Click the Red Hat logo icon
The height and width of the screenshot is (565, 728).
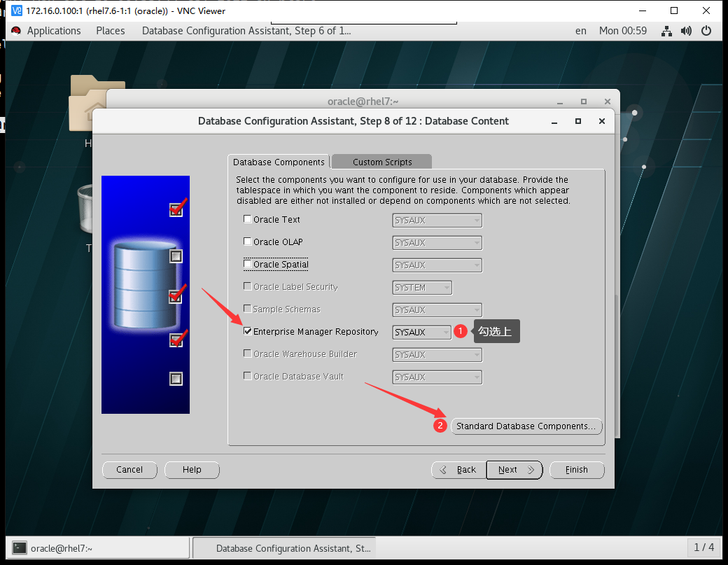click(x=16, y=31)
